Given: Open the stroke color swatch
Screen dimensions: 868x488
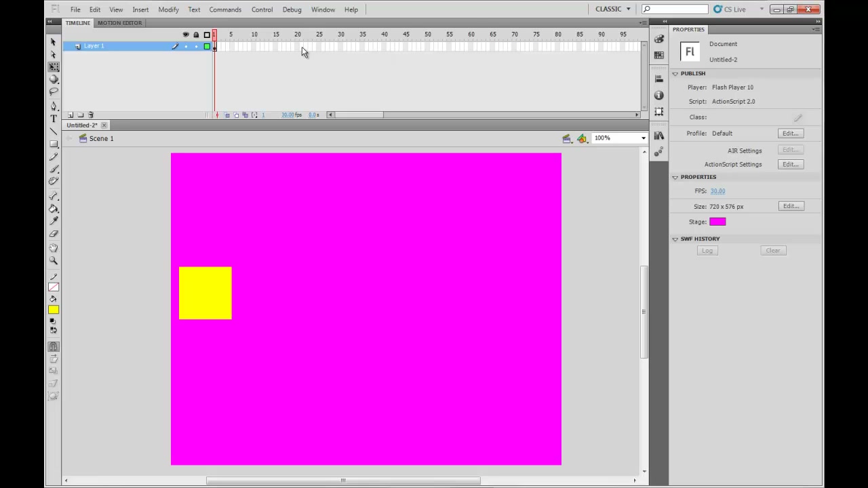Looking at the screenshot, I should click(x=54, y=287).
